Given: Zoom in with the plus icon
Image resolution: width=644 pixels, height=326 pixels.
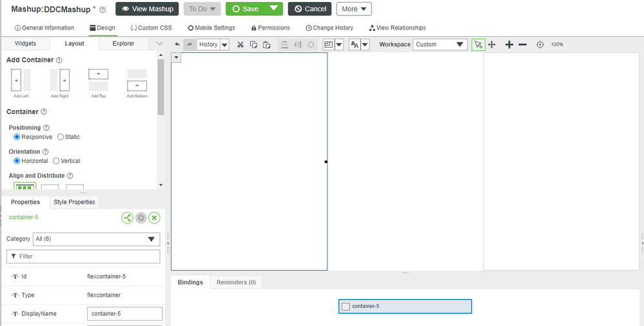Looking at the screenshot, I should coord(509,44).
